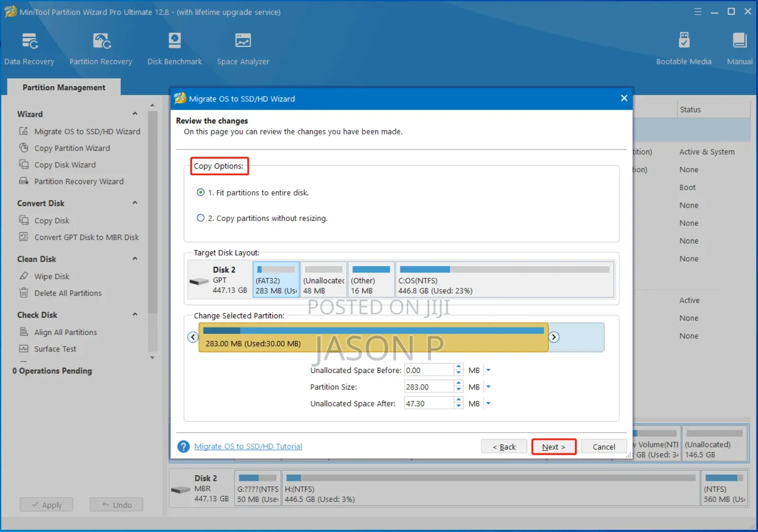Open unit dropdown for Unallocated Space After
The width and height of the screenshot is (758, 532).
(488, 403)
